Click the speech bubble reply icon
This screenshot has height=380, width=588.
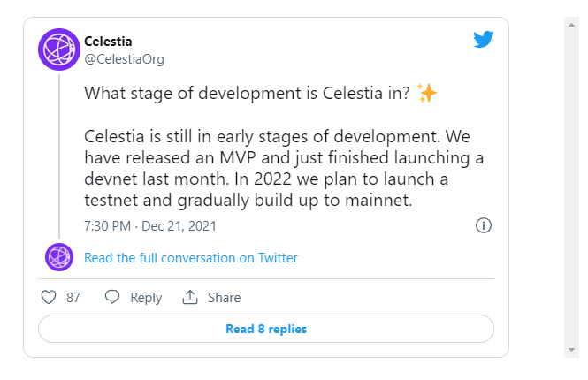coord(111,297)
